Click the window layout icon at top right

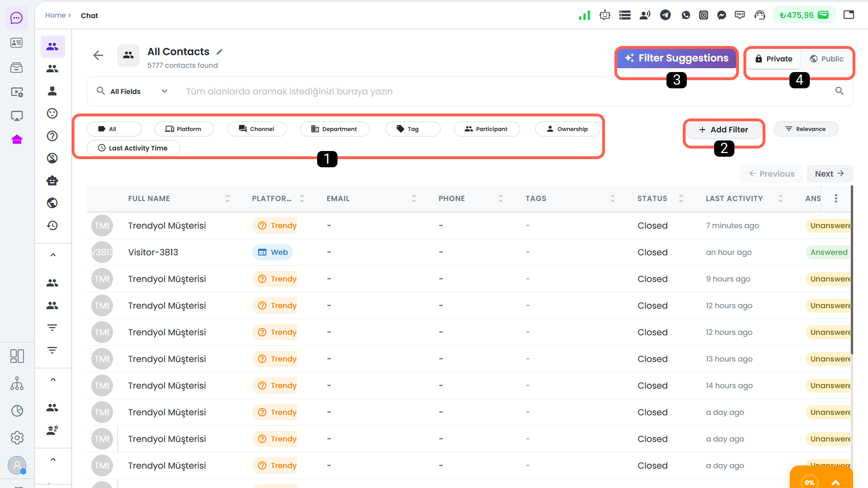coord(849,15)
